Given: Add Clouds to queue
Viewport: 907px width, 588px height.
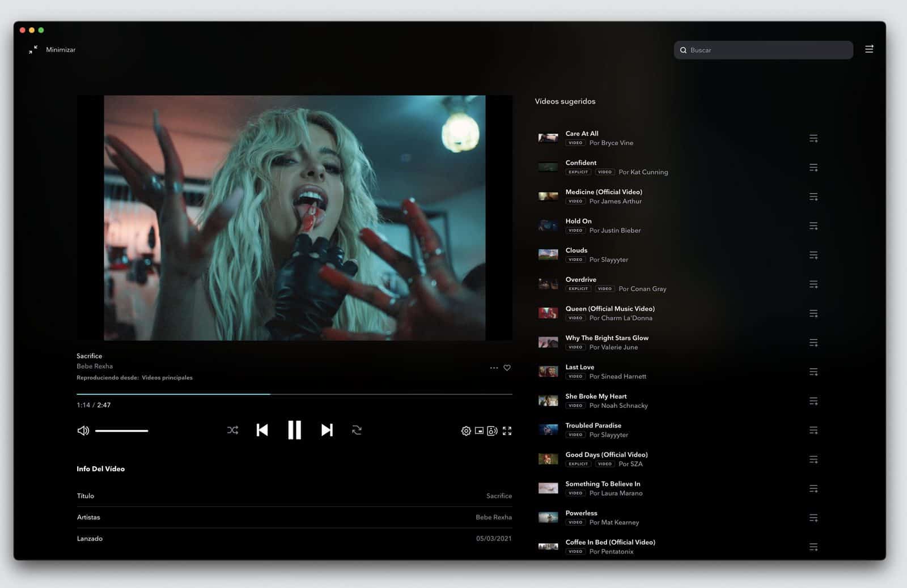Looking at the screenshot, I should pyautogui.click(x=813, y=255).
